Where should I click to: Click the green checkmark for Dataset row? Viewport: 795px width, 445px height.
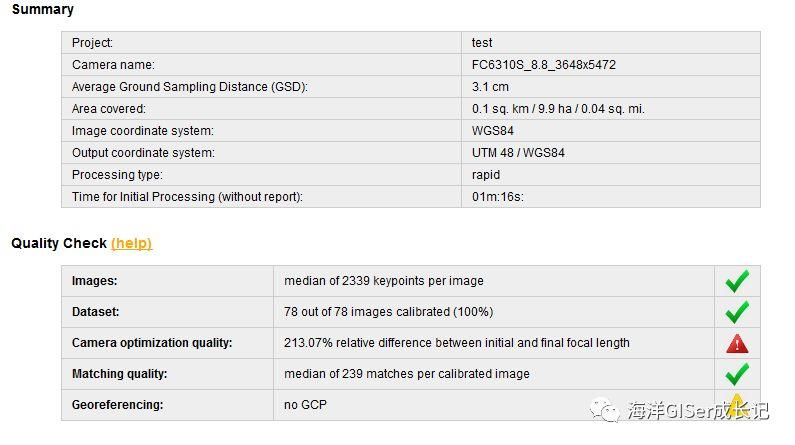pyautogui.click(x=737, y=312)
